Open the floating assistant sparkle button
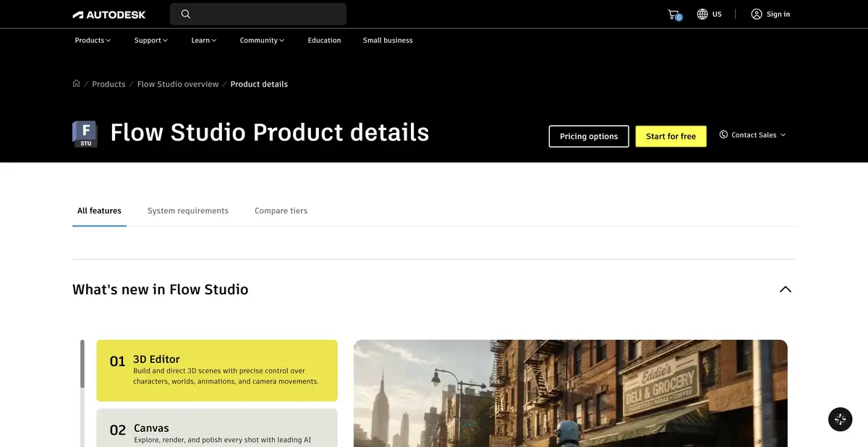Screen dimensions: 868x447 (x=840, y=420)
